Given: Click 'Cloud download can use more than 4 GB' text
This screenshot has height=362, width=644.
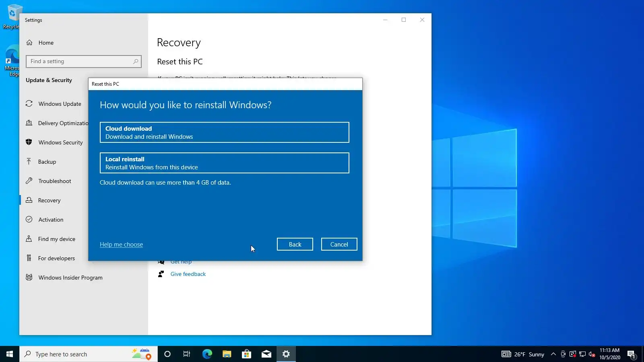Looking at the screenshot, I should click(165, 182).
